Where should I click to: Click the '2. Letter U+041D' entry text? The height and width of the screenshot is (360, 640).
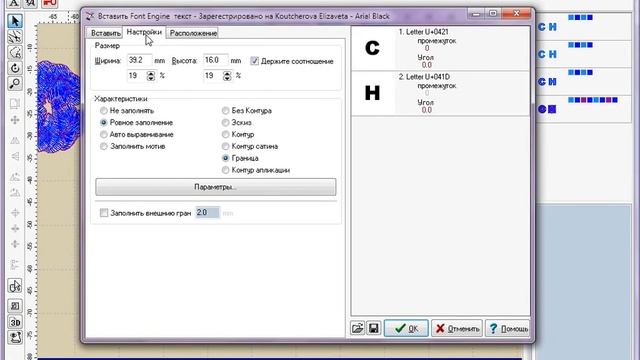(x=424, y=77)
